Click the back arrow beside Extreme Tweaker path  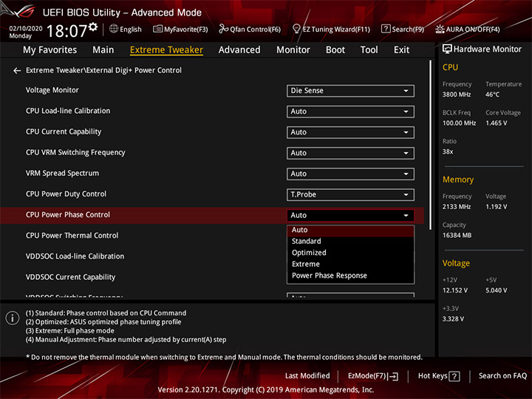16,71
